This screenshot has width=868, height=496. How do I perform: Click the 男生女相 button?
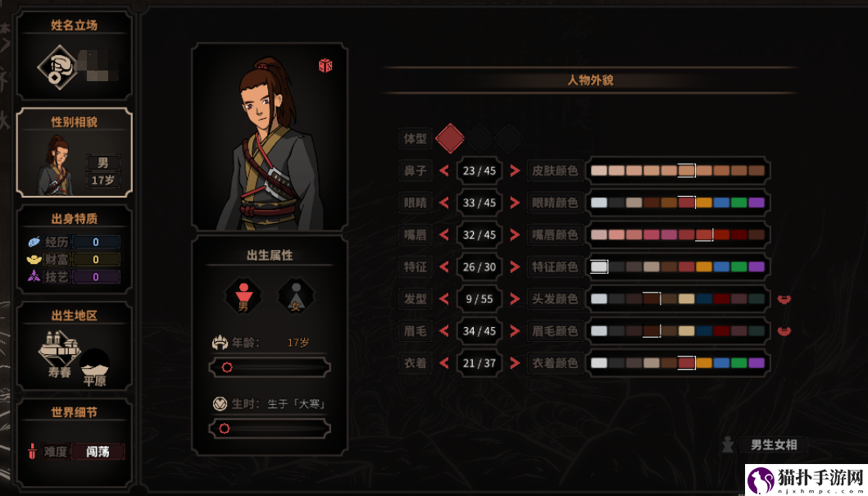[774, 444]
